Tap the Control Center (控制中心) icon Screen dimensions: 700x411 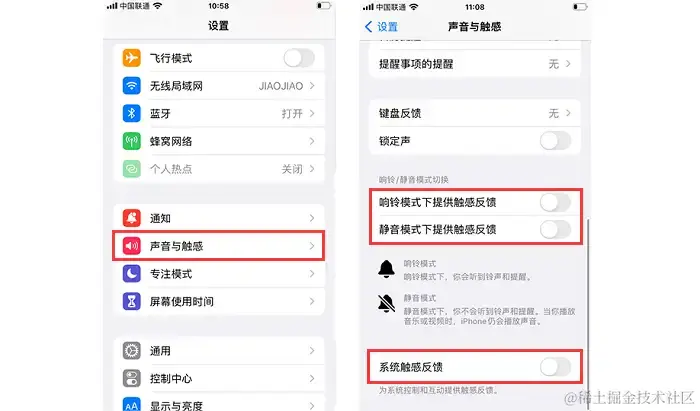pos(131,378)
